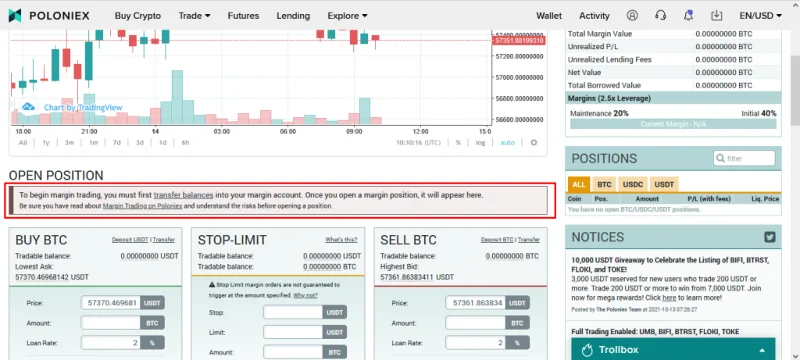
Task: Open the Lending menu item
Action: [x=293, y=16]
